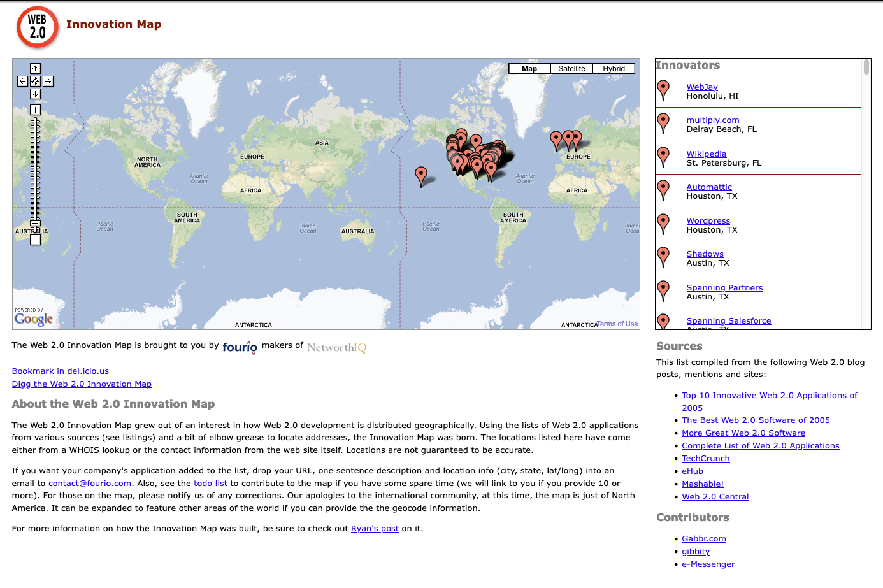
Task: Click the Innovators panel heading
Action: (x=688, y=65)
